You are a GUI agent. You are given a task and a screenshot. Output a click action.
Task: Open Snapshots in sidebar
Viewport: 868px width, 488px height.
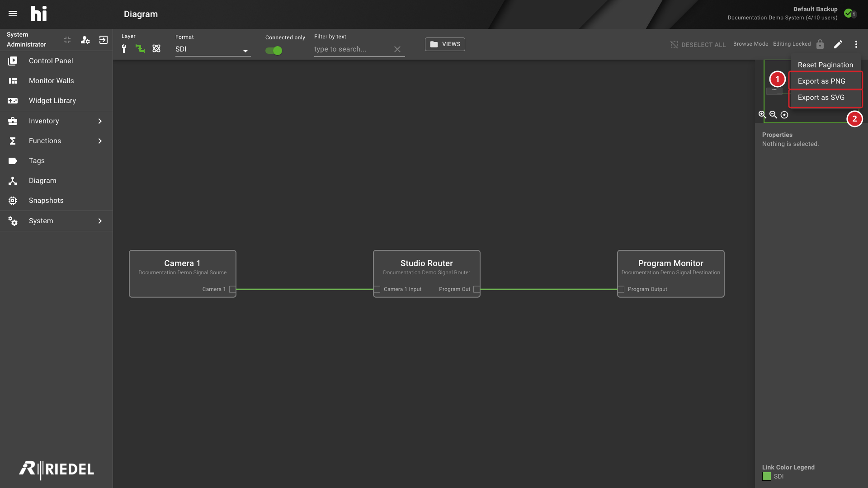click(x=57, y=201)
